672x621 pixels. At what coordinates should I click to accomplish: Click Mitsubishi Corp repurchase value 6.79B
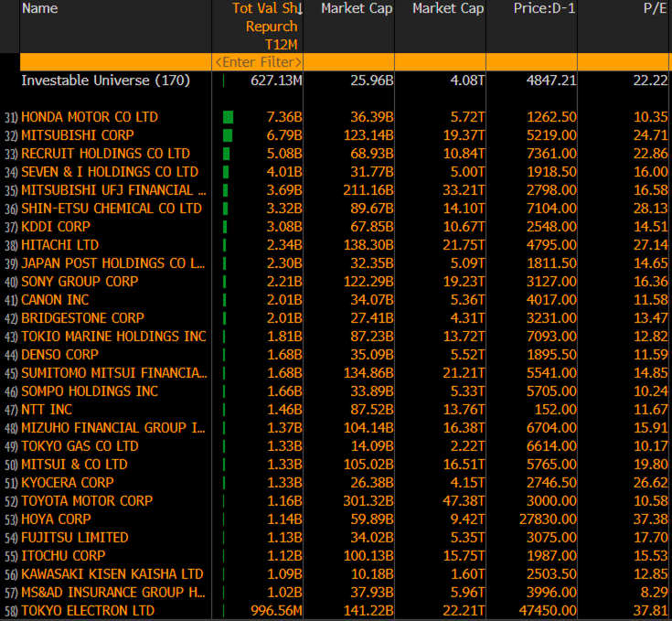coord(284,135)
